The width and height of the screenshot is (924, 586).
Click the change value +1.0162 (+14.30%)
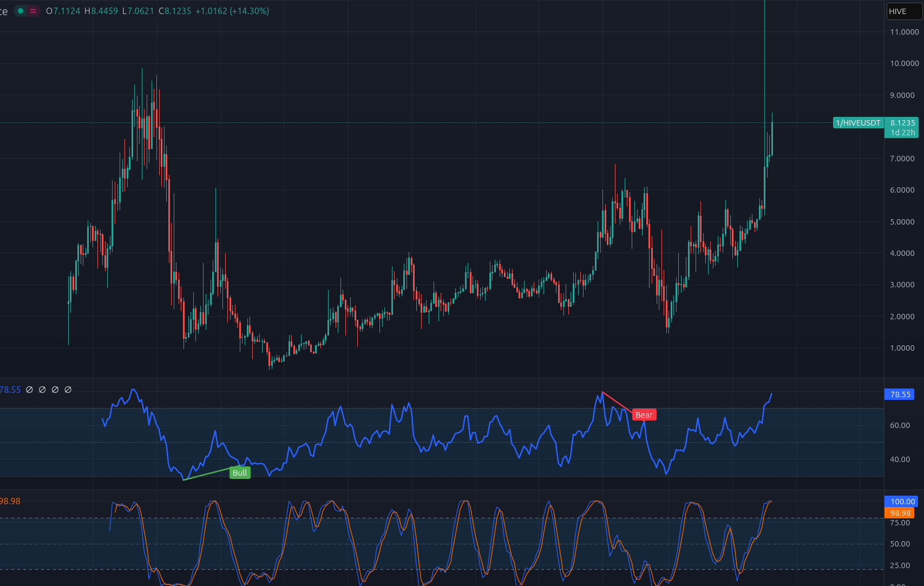232,11
